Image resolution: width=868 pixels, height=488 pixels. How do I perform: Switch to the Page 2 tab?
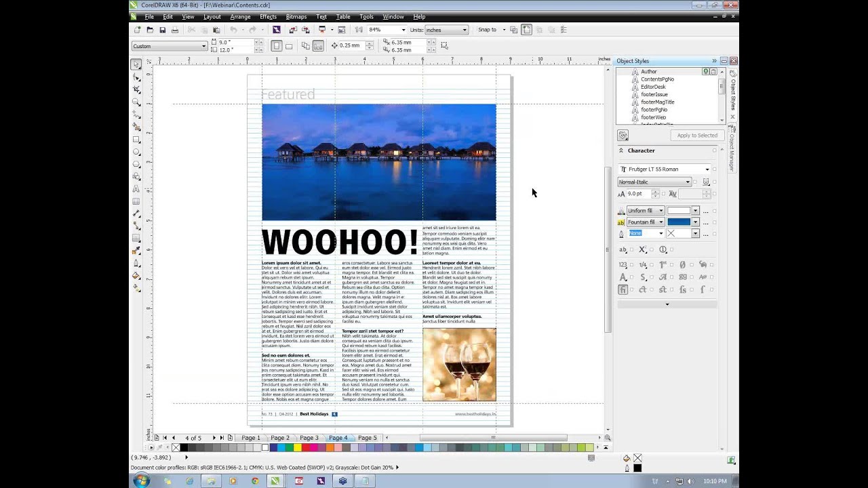tap(280, 438)
